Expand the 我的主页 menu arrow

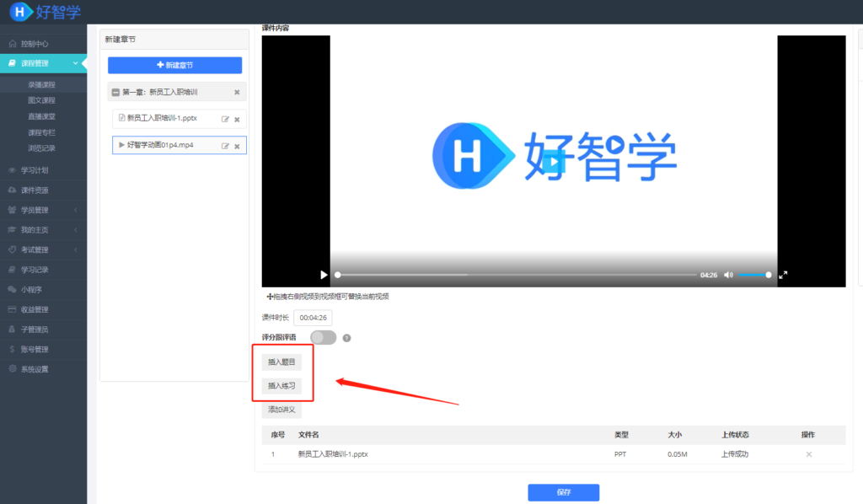tap(75, 229)
